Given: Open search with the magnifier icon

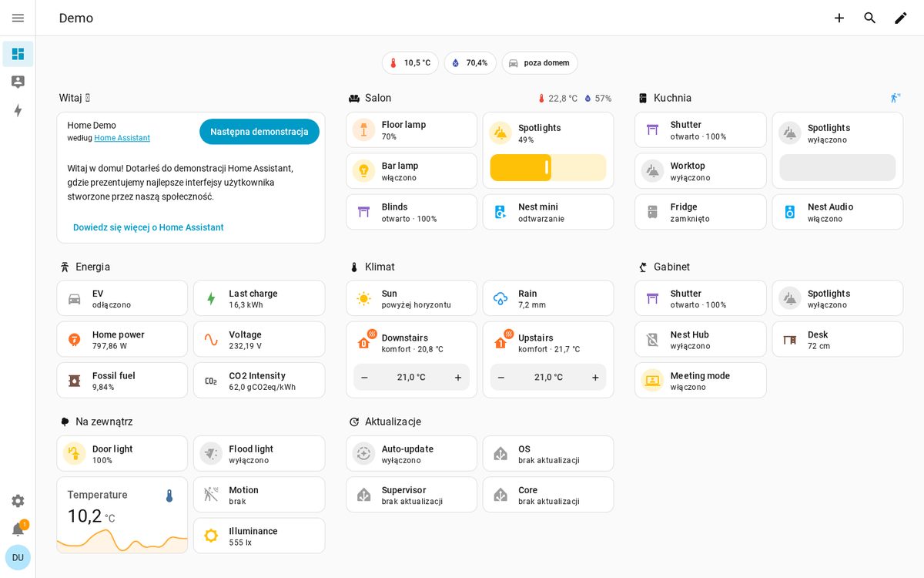Looking at the screenshot, I should coord(870,18).
